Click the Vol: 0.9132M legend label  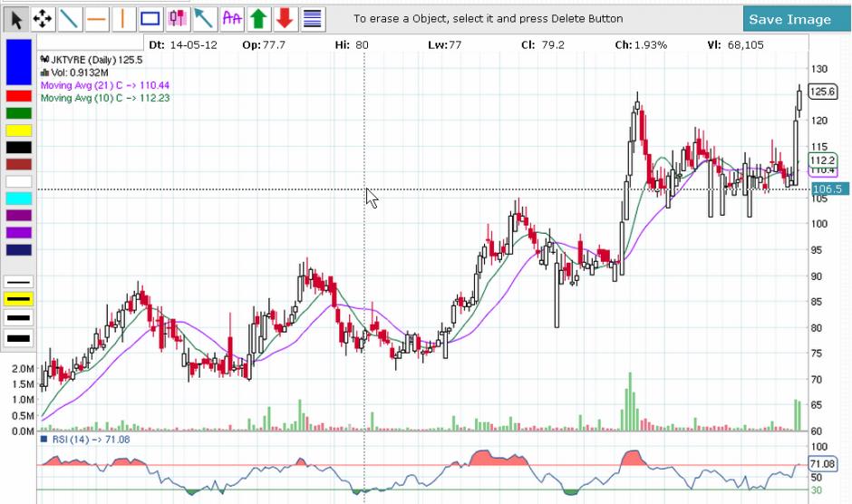coord(74,73)
